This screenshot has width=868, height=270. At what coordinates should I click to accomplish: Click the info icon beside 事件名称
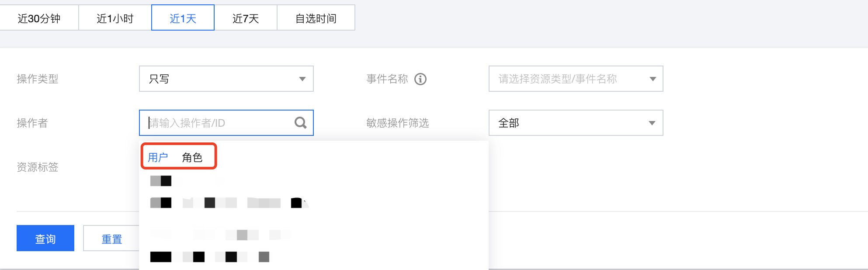[x=420, y=79]
